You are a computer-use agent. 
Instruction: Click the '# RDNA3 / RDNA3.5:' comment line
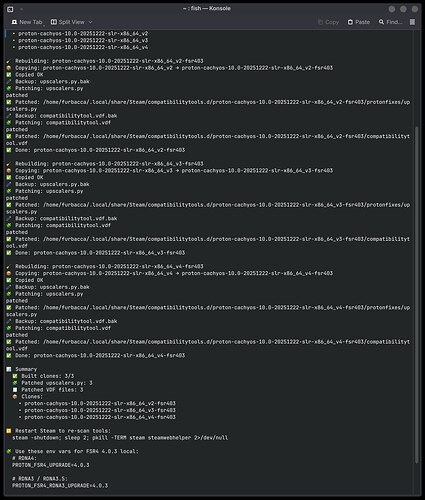40,479
